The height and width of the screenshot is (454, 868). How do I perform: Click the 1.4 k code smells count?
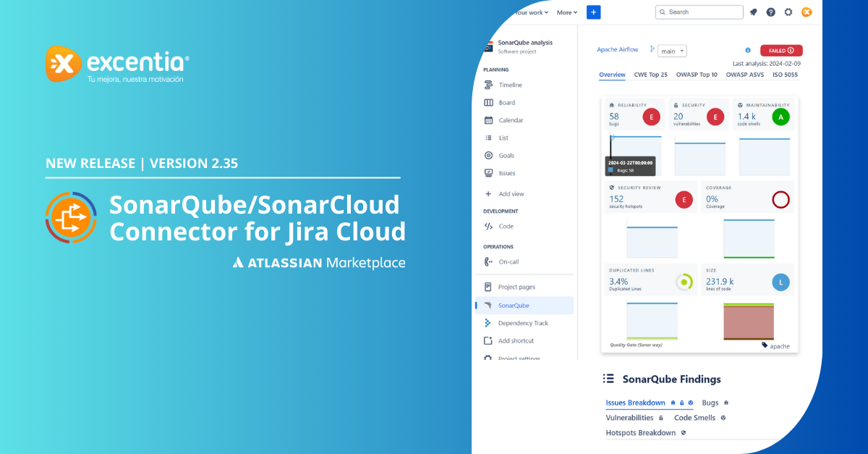pos(746,116)
